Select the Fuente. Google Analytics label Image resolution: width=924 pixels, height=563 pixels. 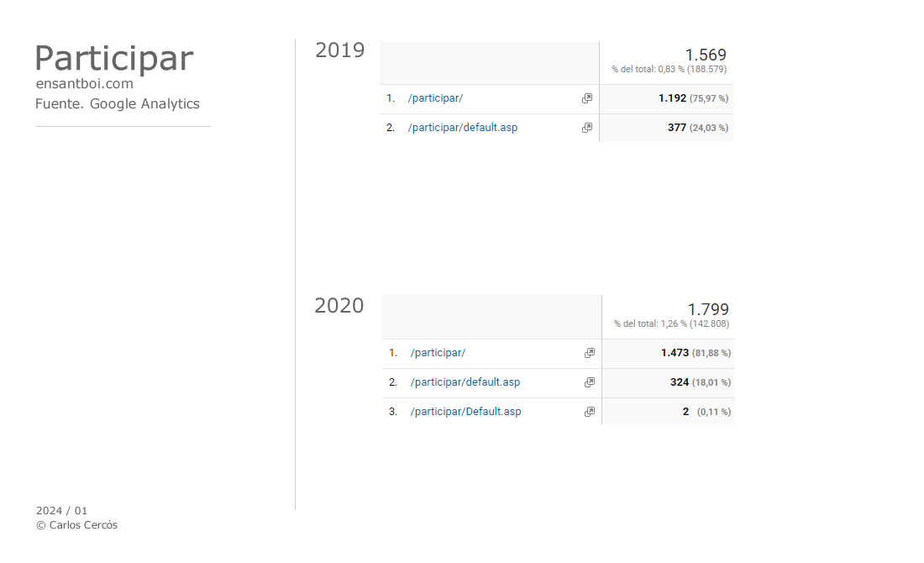tap(118, 104)
